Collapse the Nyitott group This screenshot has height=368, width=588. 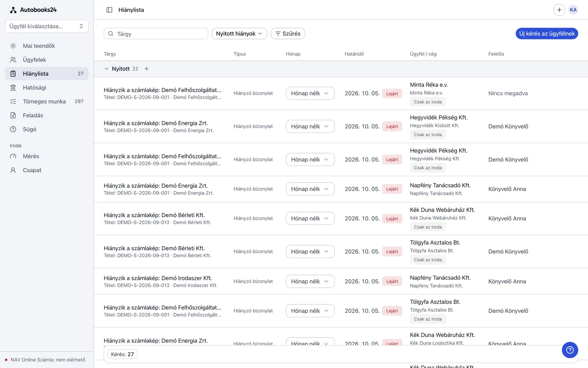107,69
